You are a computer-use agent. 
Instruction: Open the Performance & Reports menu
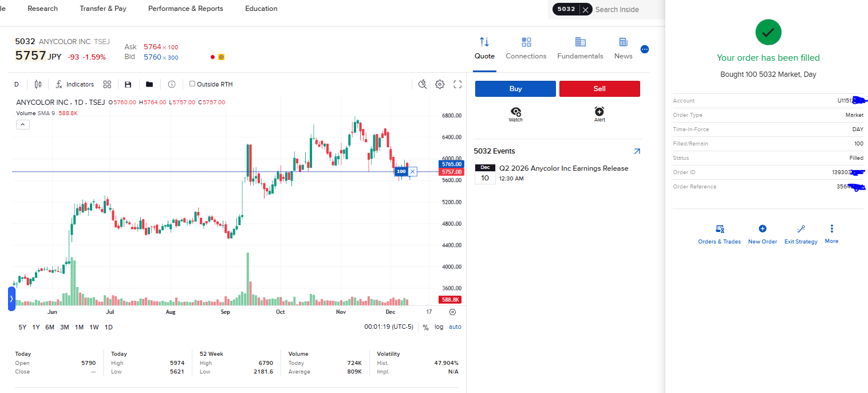(x=186, y=9)
